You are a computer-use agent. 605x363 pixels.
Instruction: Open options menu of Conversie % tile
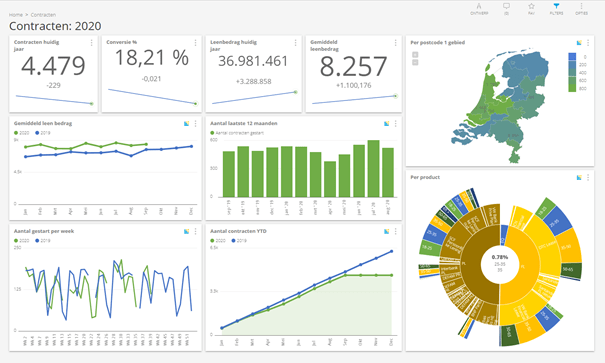point(195,42)
